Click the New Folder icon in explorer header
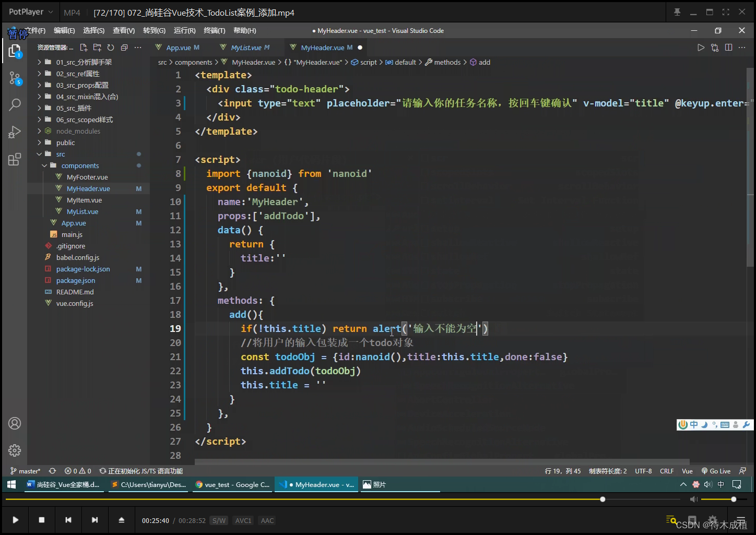 pyautogui.click(x=97, y=47)
